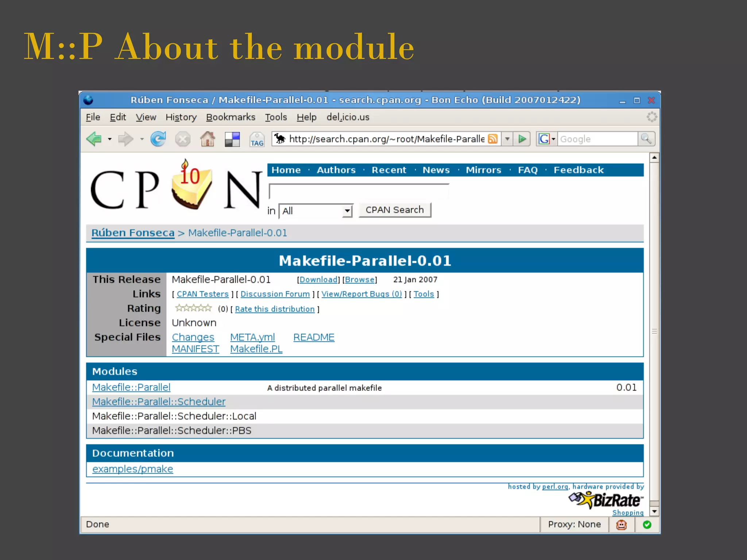Click the del.icio.us bookmarks checkered icon
Viewport: 747px width, 560px height.
[x=232, y=139]
